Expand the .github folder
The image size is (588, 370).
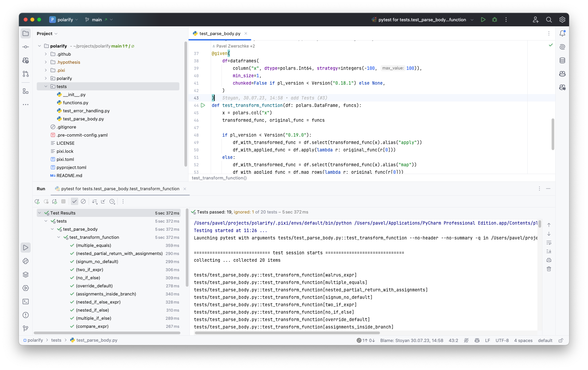click(x=46, y=54)
